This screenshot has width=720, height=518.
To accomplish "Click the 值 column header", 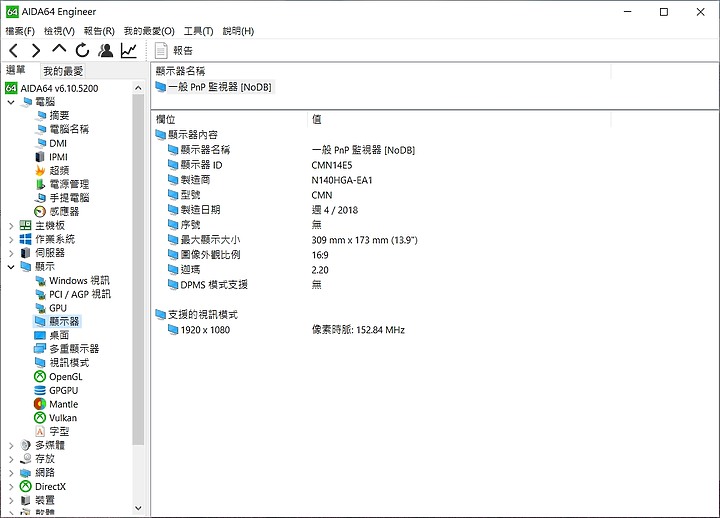I will point(316,119).
